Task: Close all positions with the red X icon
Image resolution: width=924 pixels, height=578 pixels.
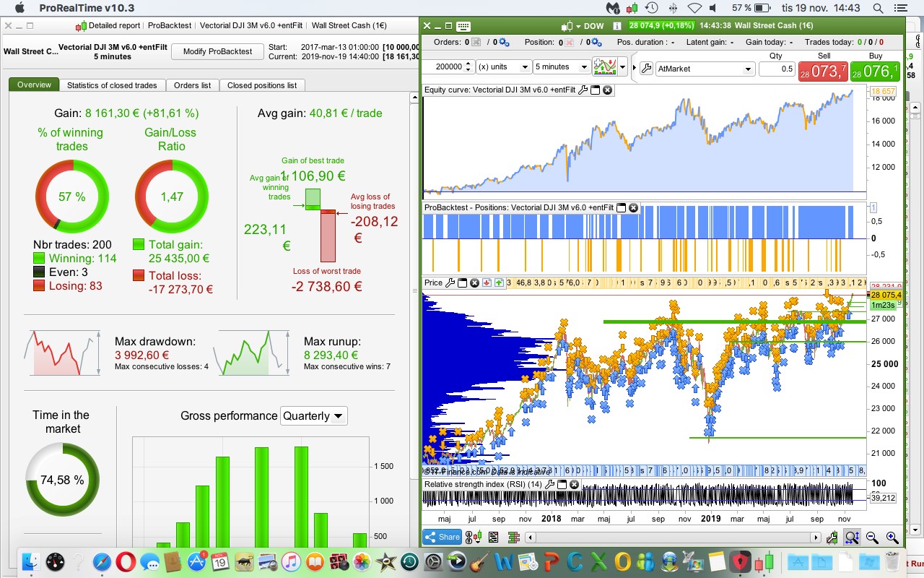Action: (x=570, y=42)
